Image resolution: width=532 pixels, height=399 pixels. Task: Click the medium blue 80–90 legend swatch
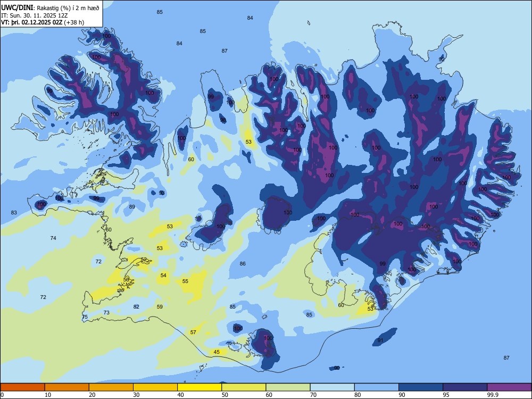coord(377,387)
